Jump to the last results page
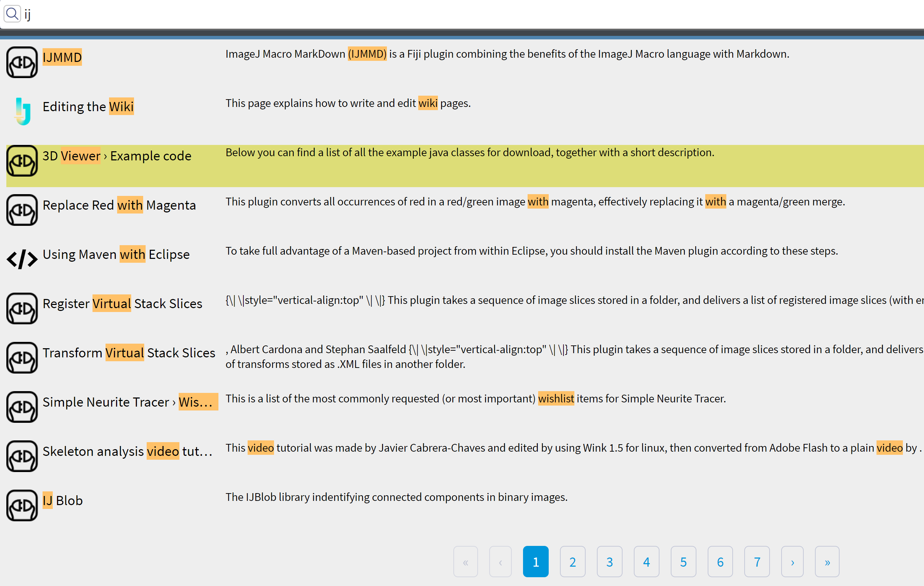This screenshot has width=924, height=586. pyautogui.click(x=827, y=562)
